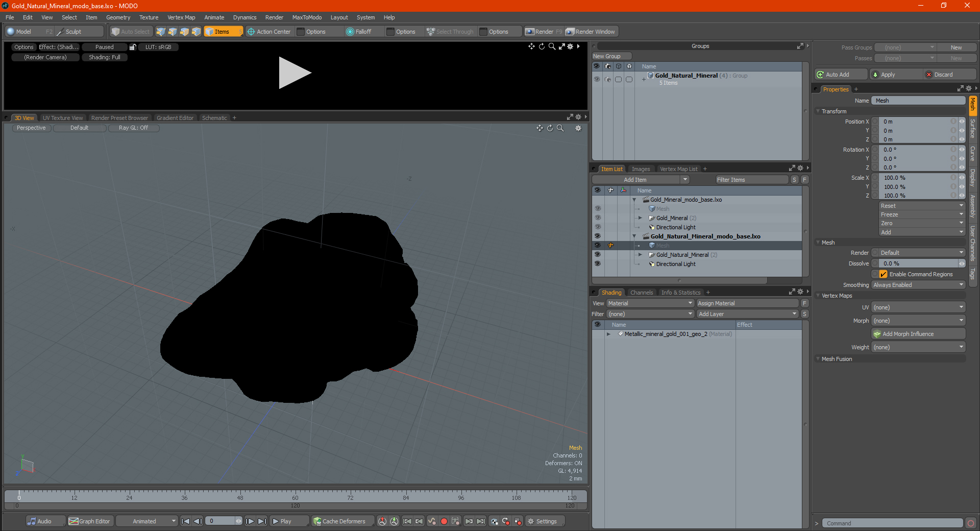
Task: Toggle visibility of bottom Directional Light
Action: pos(597,263)
